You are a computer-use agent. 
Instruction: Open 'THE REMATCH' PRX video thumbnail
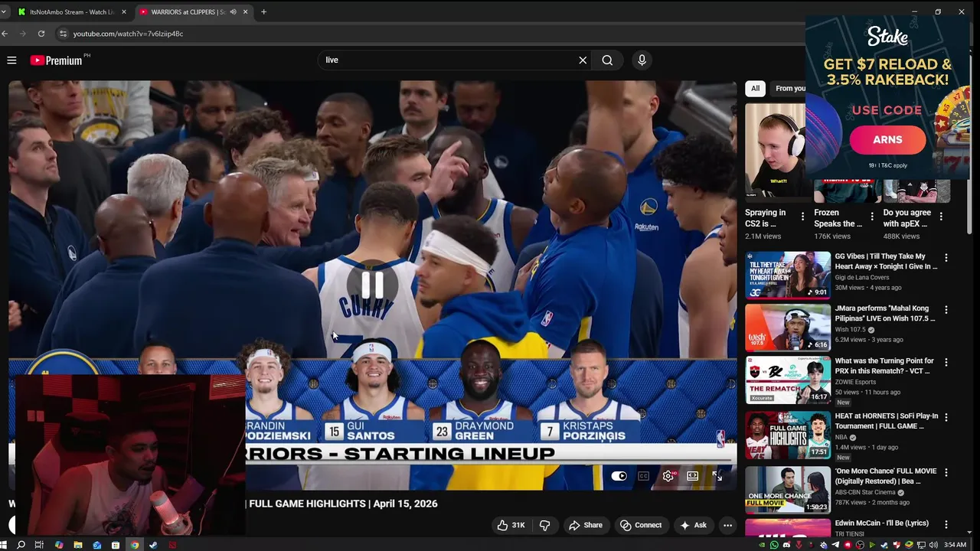pos(788,380)
